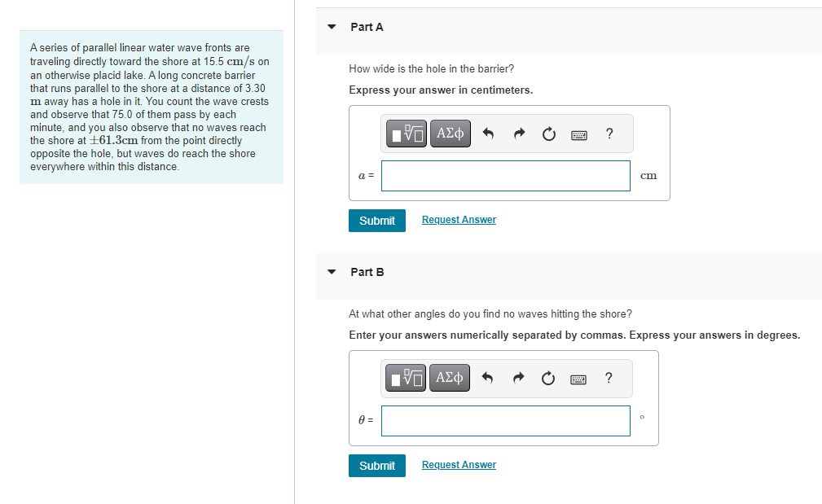Collapse the Part B section triangle
Image resolution: width=822 pixels, height=504 pixels.
[x=332, y=272]
